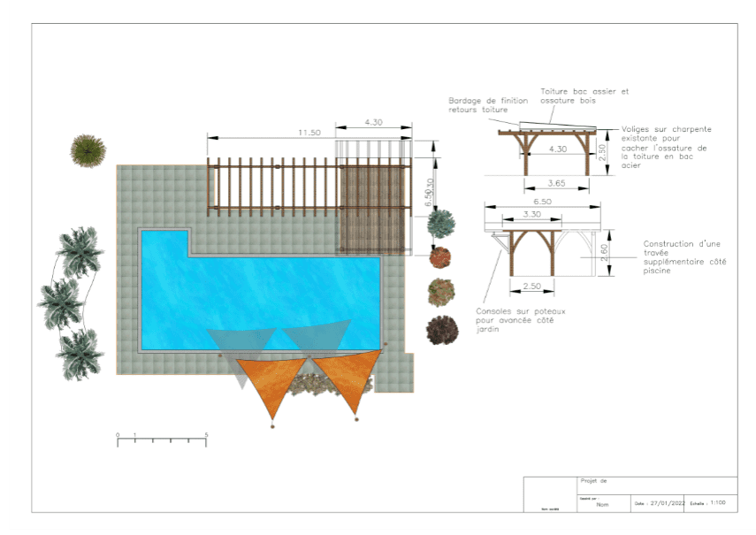
Task: Select the dark brown shrub right of pool
Action: tap(441, 330)
